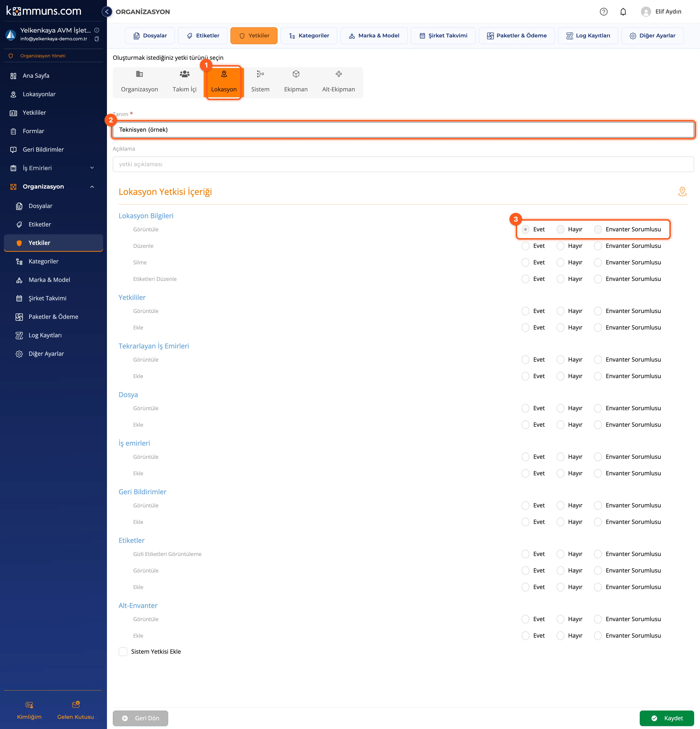
Task: Open the Kategoriler top tab
Action: (x=309, y=36)
